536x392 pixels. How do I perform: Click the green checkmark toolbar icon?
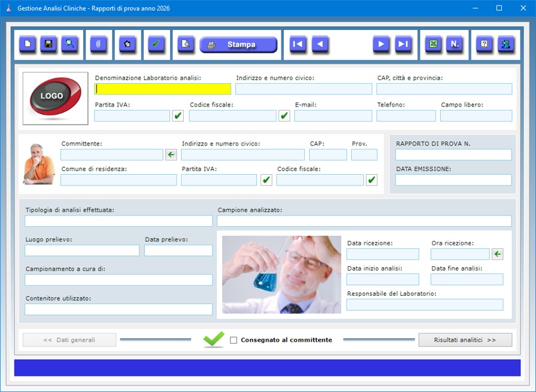tap(156, 44)
